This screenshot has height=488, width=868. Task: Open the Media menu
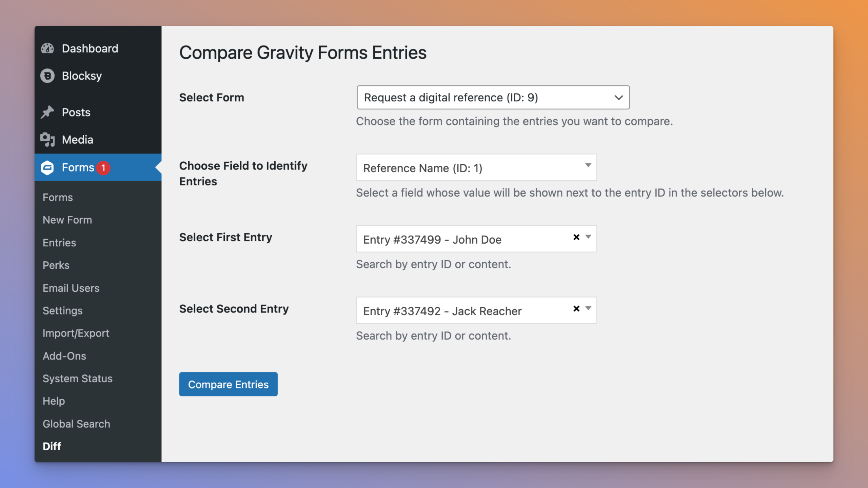[98, 140]
